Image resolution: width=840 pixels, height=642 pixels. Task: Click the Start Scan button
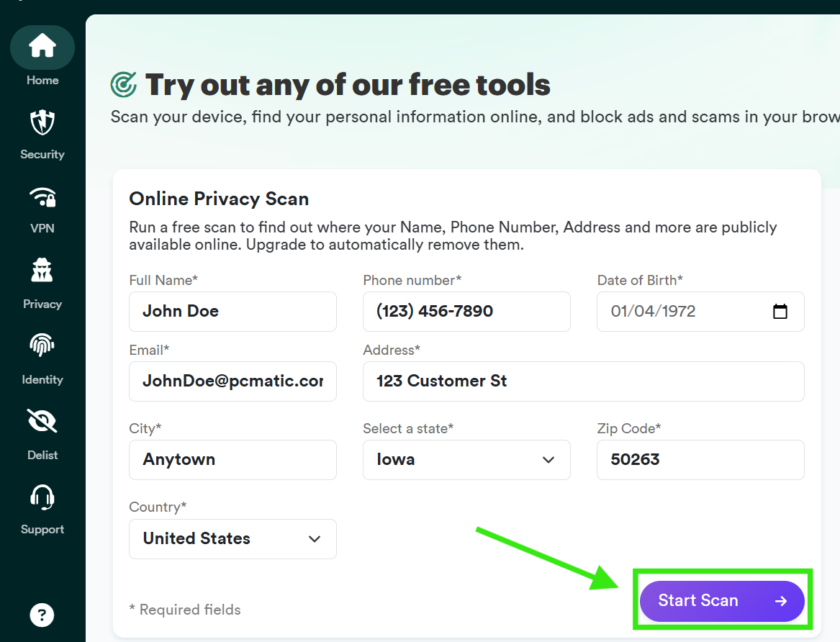click(x=722, y=601)
